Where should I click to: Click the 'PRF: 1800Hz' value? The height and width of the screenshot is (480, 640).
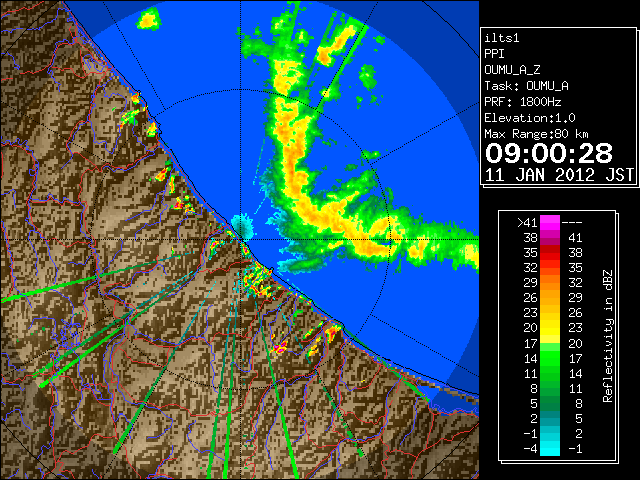(x=523, y=102)
